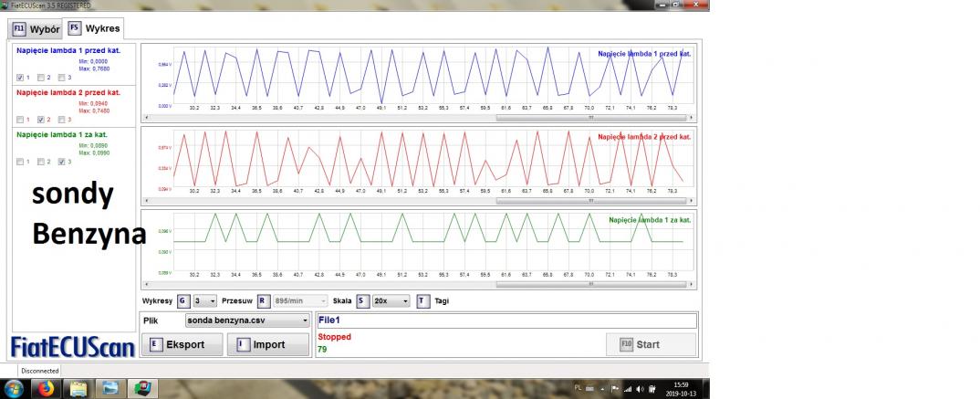Open the Windows Start menu orb
980x399 pixels.
13,388
